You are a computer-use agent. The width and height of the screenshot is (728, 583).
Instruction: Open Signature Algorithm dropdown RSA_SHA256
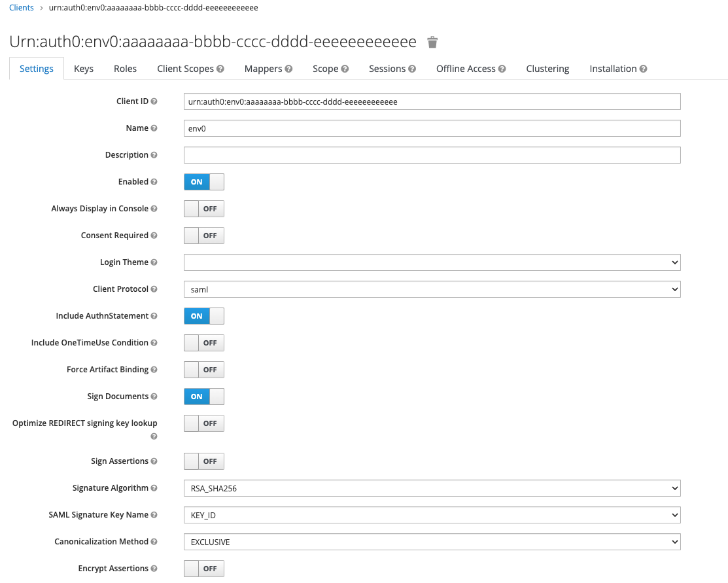click(432, 488)
